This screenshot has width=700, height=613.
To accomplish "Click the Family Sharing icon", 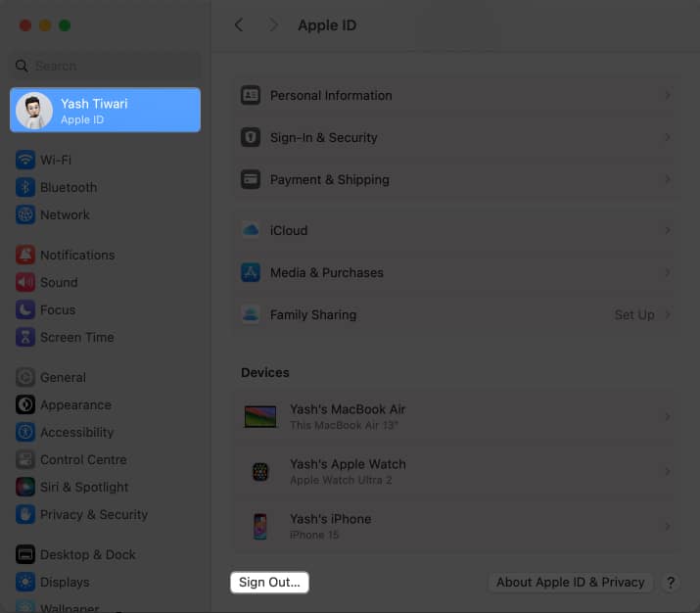I will [x=251, y=314].
